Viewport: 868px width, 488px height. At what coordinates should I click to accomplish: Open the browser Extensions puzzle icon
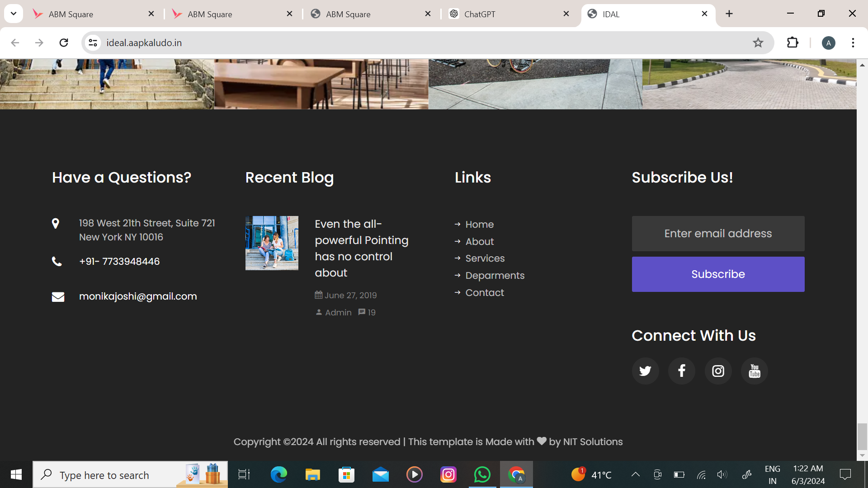point(793,42)
